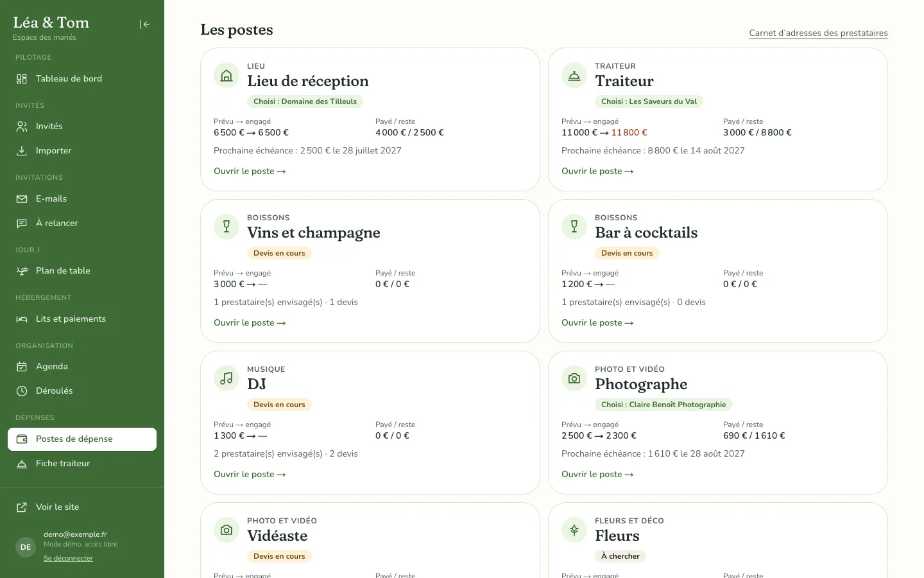The height and width of the screenshot is (578, 924).
Task: Click the Voir le site external-link icon
Action: click(x=22, y=507)
